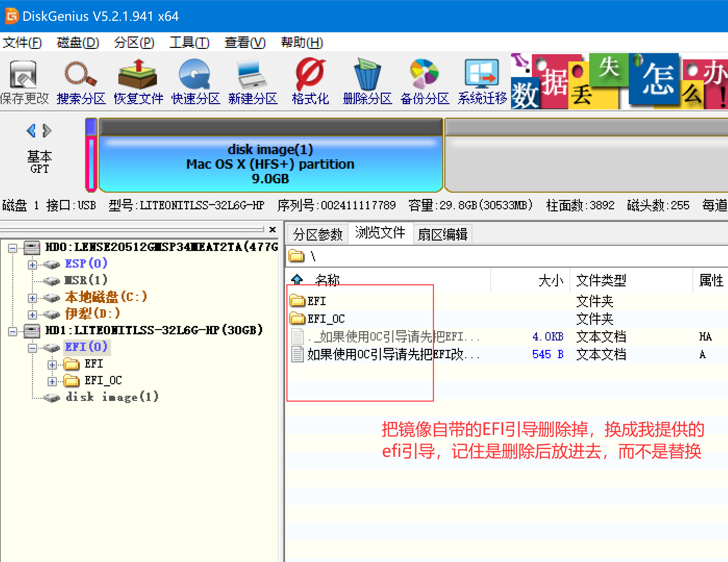The height and width of the screenshot is (562, 728).
Task: Expand the ESP(0) partition node
Action: (32, 265)
